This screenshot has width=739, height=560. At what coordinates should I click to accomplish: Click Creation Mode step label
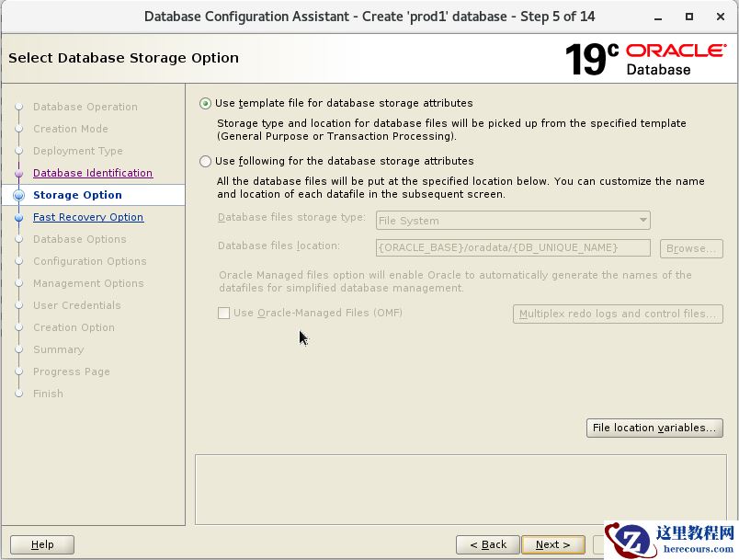[71, 129]
